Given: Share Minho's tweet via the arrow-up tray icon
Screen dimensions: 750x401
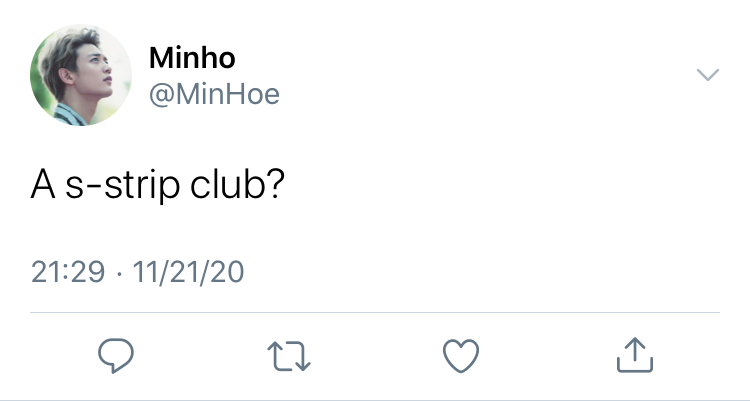Looking at the screenshot, I should point(635,355).
